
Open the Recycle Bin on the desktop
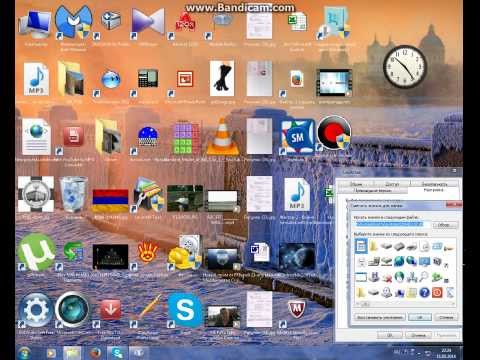(x=73, y=195)
